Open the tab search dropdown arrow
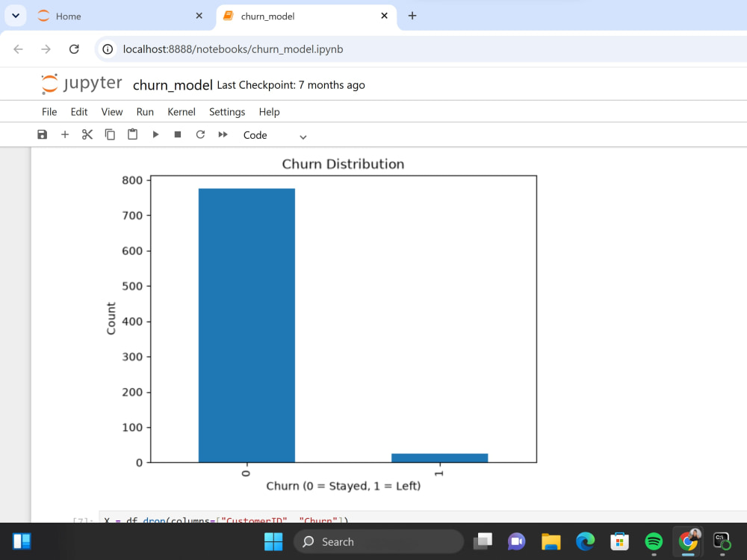This screenshot has height=560, width=747. tap(15, 16)
